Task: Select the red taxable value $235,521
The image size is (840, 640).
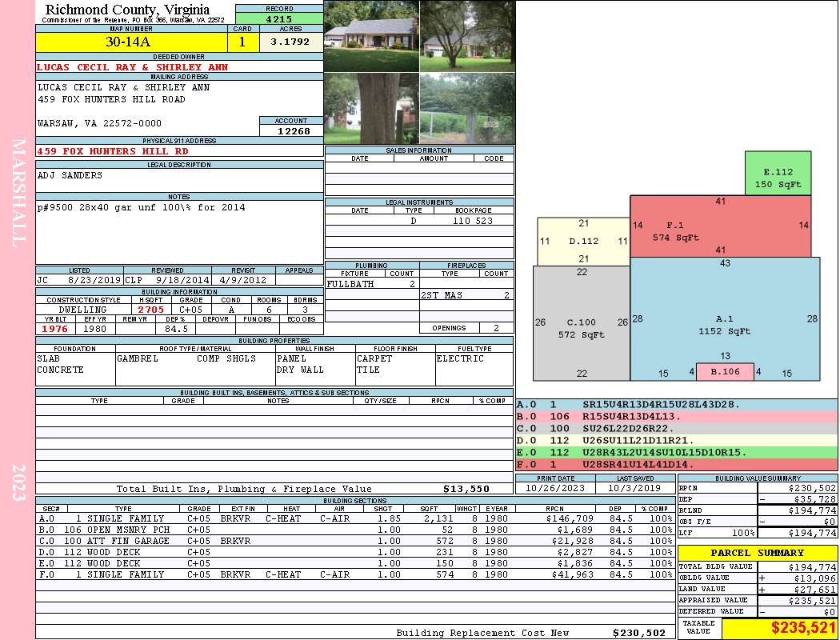Action: tap(803, 628)
